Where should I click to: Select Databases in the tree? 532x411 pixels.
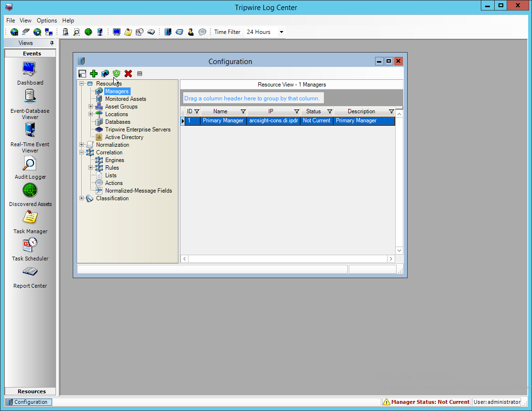[118, 122]
